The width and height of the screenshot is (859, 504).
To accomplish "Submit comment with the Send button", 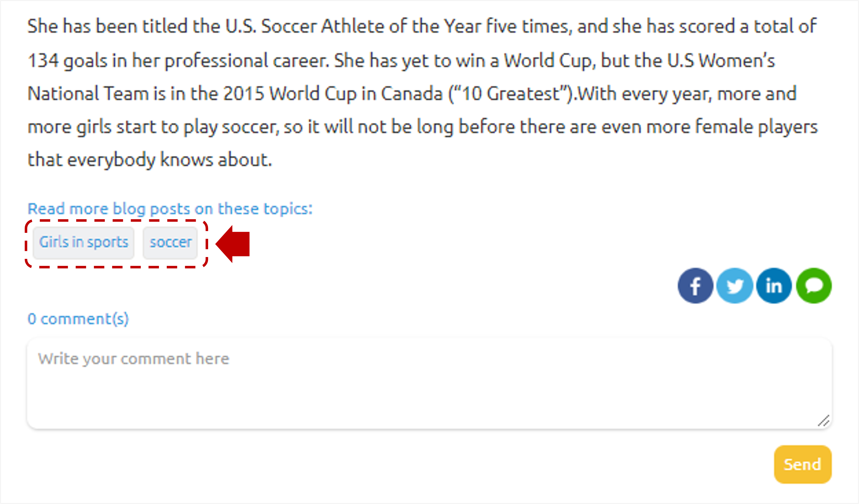I will [x=803, y=464].
